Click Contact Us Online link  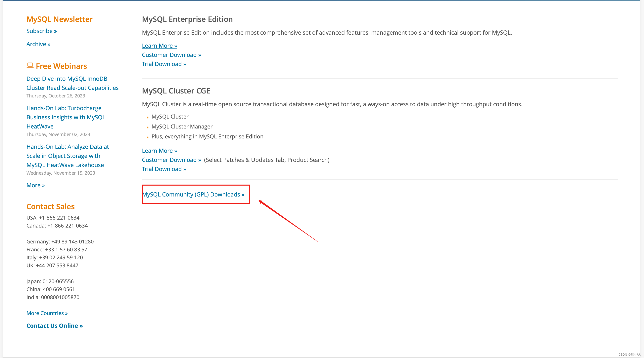tap(55, 326)
